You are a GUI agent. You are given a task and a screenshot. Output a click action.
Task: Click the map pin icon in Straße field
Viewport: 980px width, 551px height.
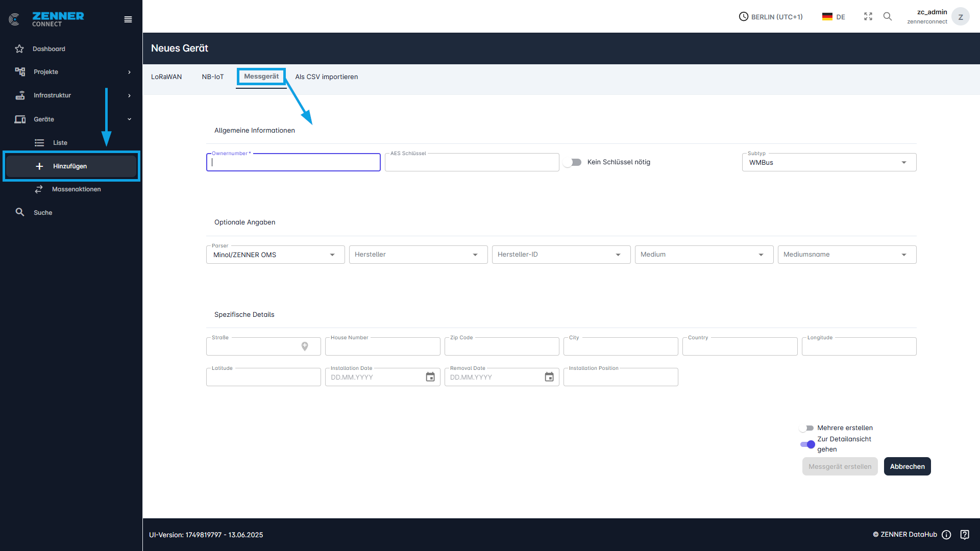(305, 346)
